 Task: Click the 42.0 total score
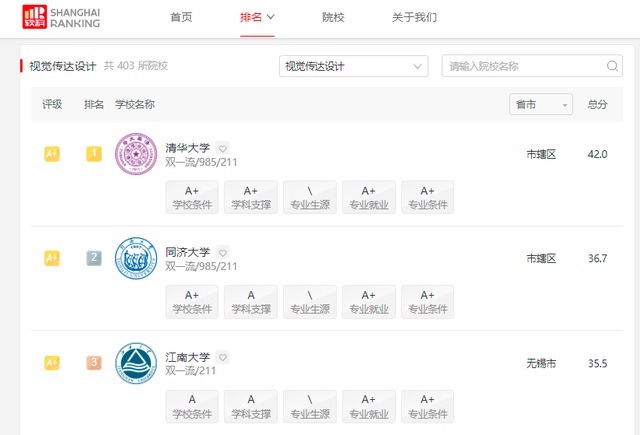click(597, 154)
